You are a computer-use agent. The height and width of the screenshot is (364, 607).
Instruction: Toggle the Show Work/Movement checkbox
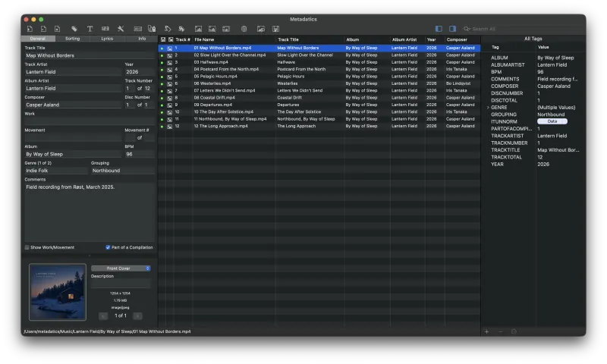(27, 247)
